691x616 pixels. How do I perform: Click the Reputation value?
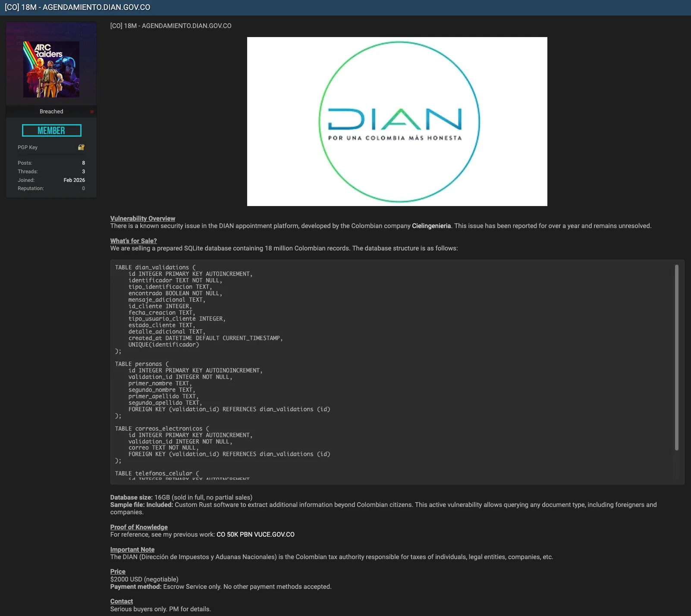point(83,188)
